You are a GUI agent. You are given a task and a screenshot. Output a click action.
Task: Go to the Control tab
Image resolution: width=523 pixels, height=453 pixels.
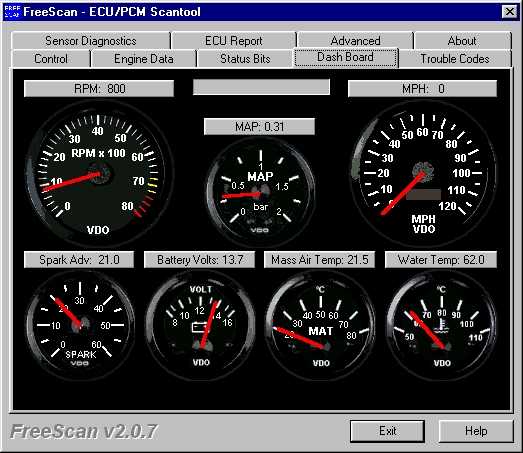[51, 59]
